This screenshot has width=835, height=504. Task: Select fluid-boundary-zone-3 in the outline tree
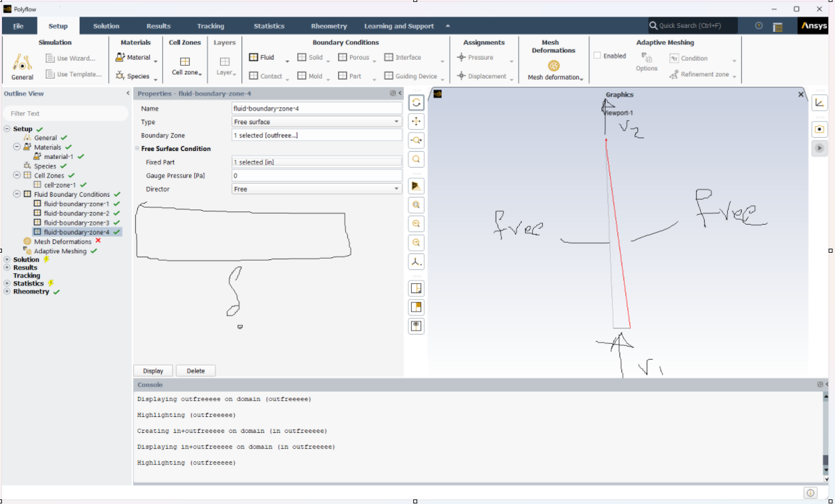point(77,223)
